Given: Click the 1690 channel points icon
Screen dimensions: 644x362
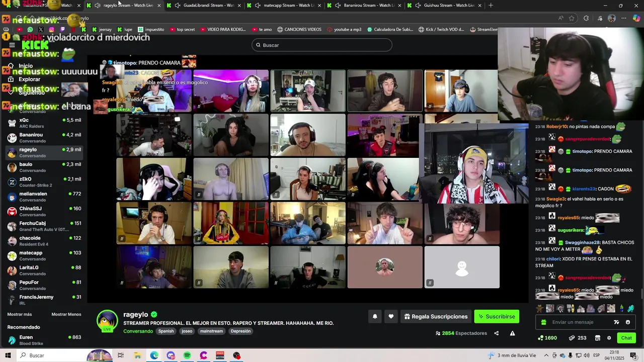Looking at the screenshot, I should tap(540, 338).
